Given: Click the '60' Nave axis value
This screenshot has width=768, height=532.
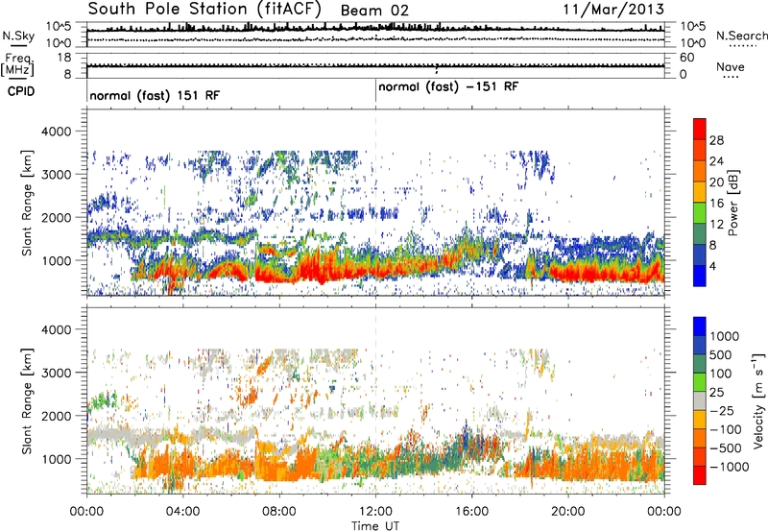Looking at the screenshot, I should [x=687, y=58].
